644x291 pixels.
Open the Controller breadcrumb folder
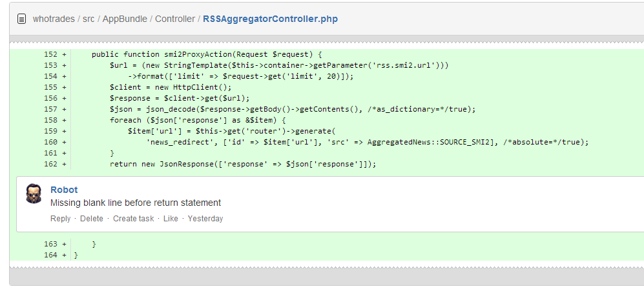pyautogui.click(x=174, y=19)
